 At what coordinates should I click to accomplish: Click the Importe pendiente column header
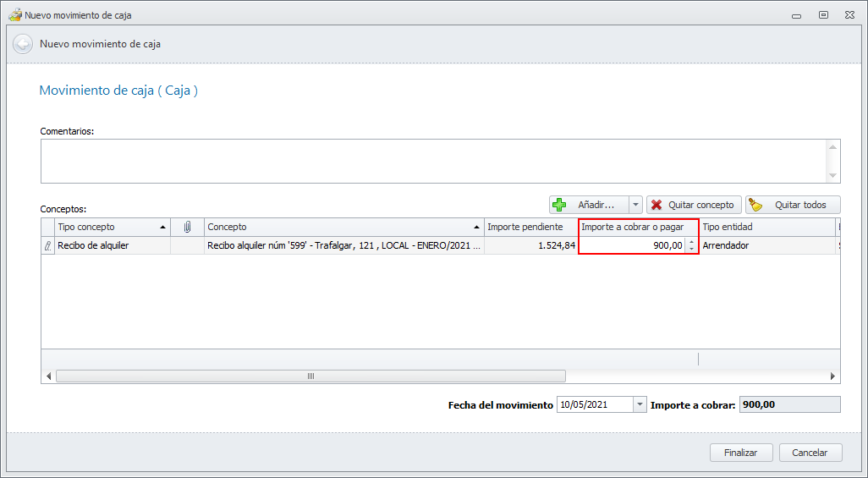pyautogui.click(x=531, y=227)
